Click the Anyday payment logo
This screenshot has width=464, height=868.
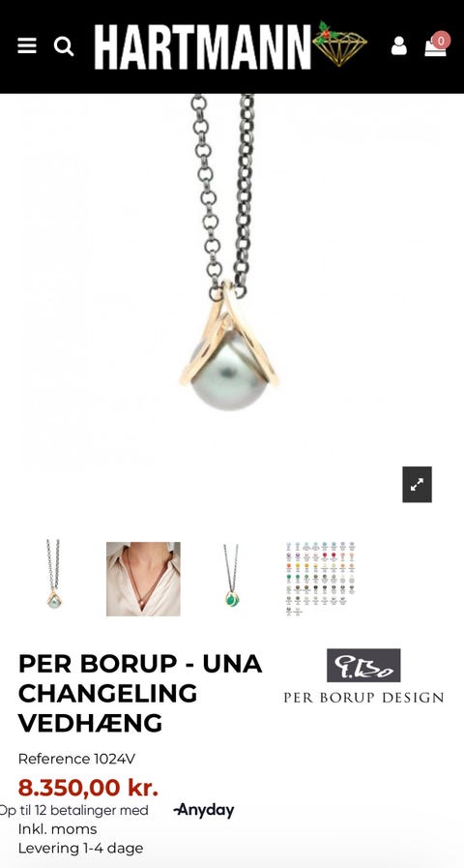pos(204,811)
